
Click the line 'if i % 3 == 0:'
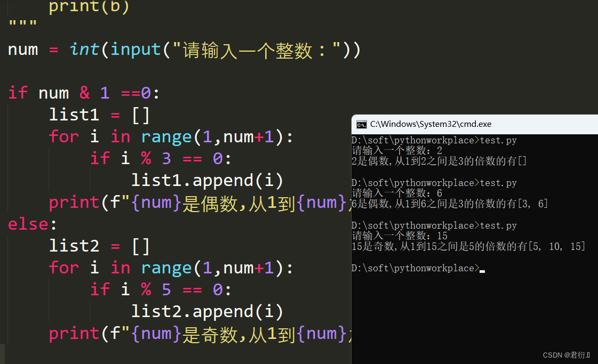click(161, 158)
